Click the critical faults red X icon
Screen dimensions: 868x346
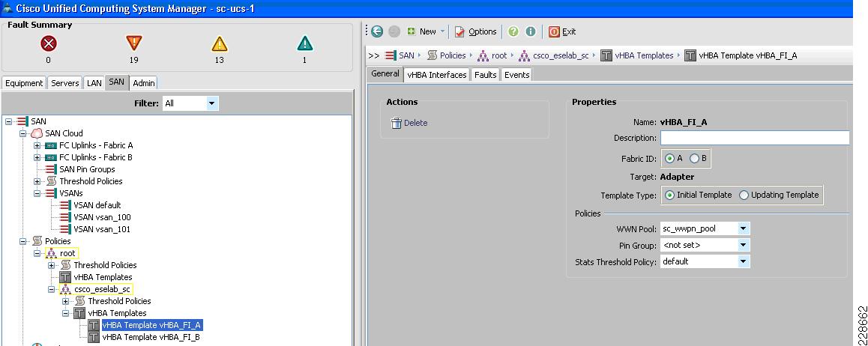click(x=49, y=43)
